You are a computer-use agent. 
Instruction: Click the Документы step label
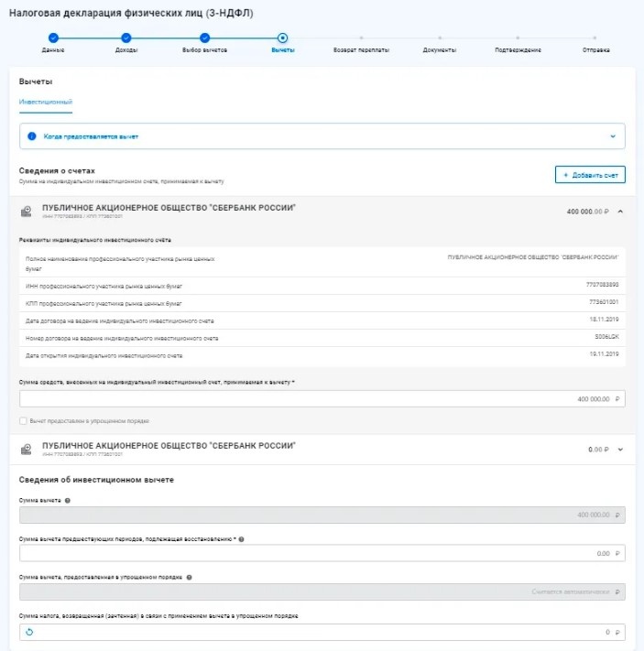pos(440,49)
